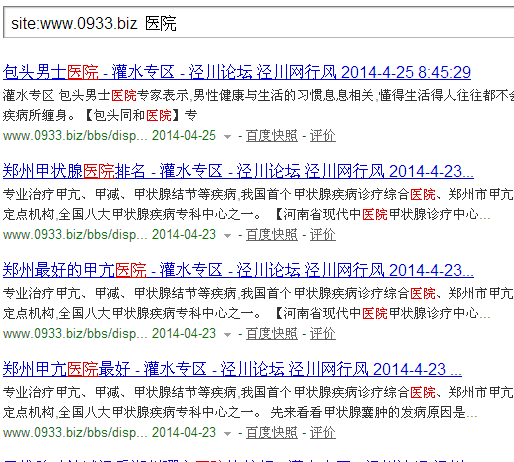Open 百度快照 for 包头男士医院 result
The image size is (514, 462).
click(x=272, y=136)
